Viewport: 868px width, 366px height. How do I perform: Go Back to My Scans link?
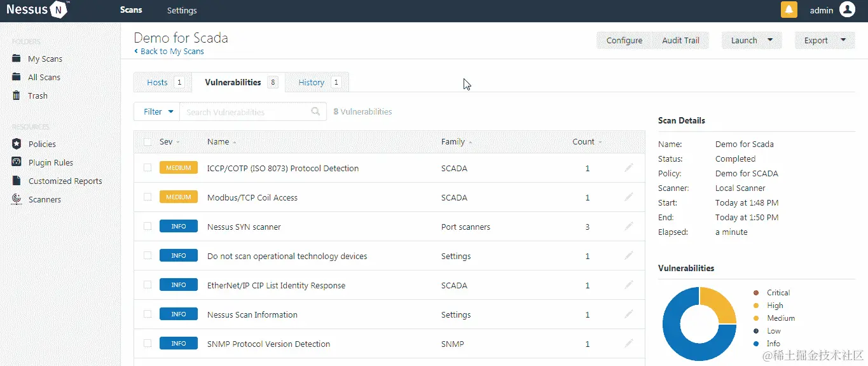169,52
